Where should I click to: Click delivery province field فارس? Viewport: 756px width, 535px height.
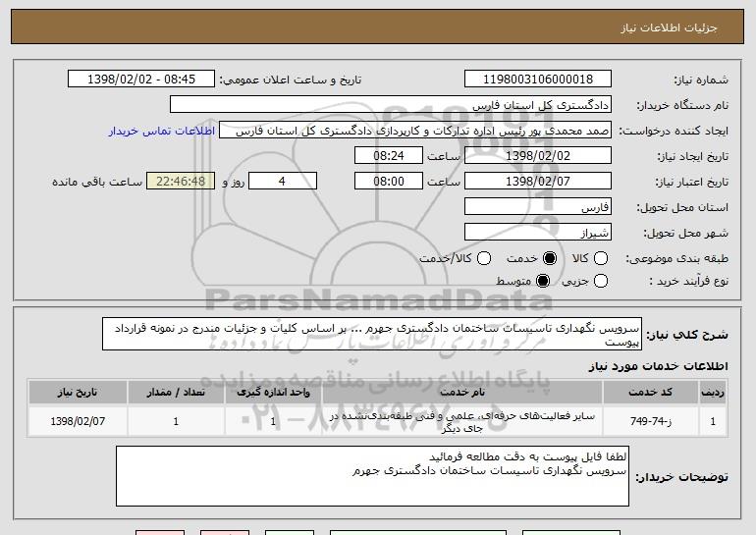538,207
